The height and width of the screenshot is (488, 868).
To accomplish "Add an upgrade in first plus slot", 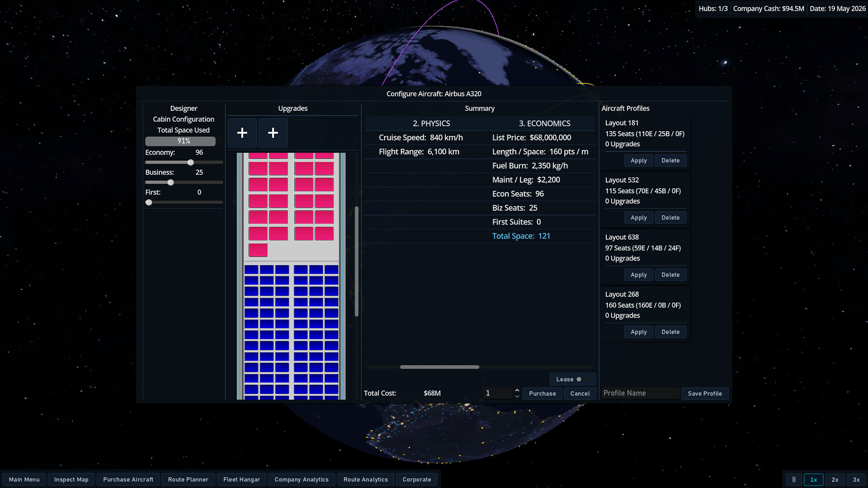I will pyautogui.click(x=242, y=133).
